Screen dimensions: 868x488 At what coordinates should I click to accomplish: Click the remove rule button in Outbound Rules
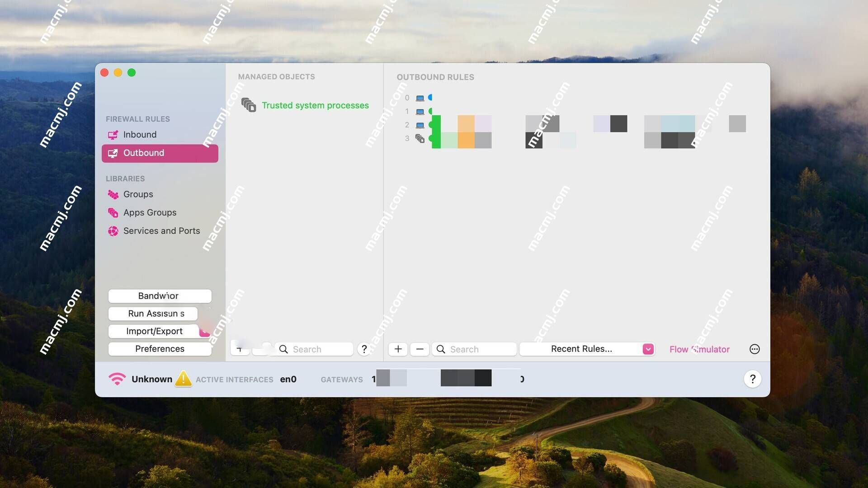[419, 348]
